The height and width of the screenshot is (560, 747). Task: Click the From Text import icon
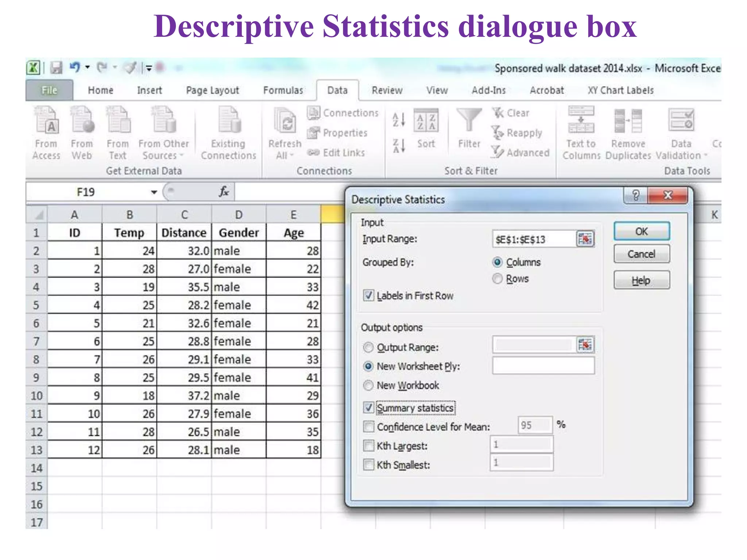point(118,120)
